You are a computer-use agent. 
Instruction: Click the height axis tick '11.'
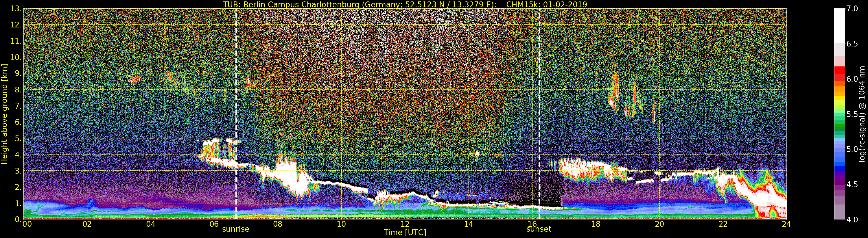point(16,41)
